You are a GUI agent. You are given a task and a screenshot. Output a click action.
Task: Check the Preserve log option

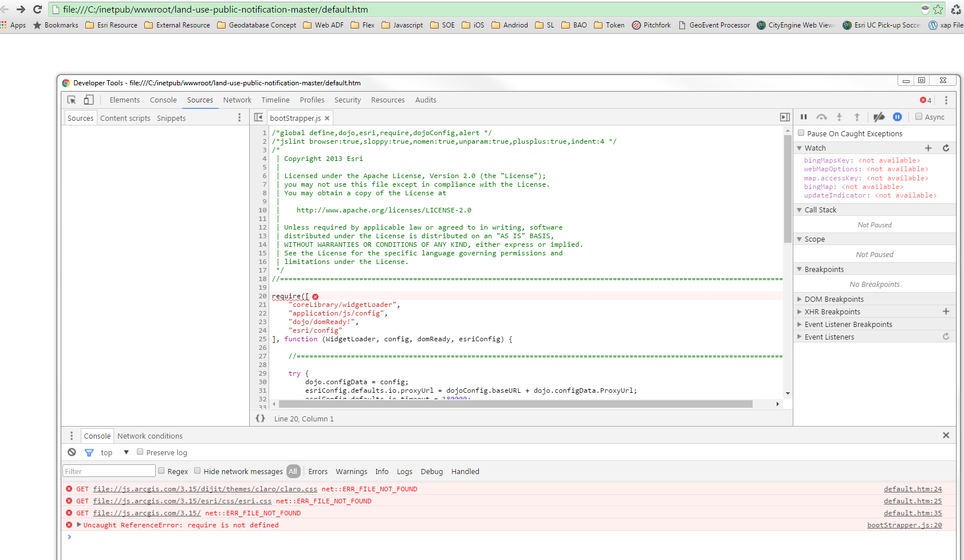click(x=140, y=452)
